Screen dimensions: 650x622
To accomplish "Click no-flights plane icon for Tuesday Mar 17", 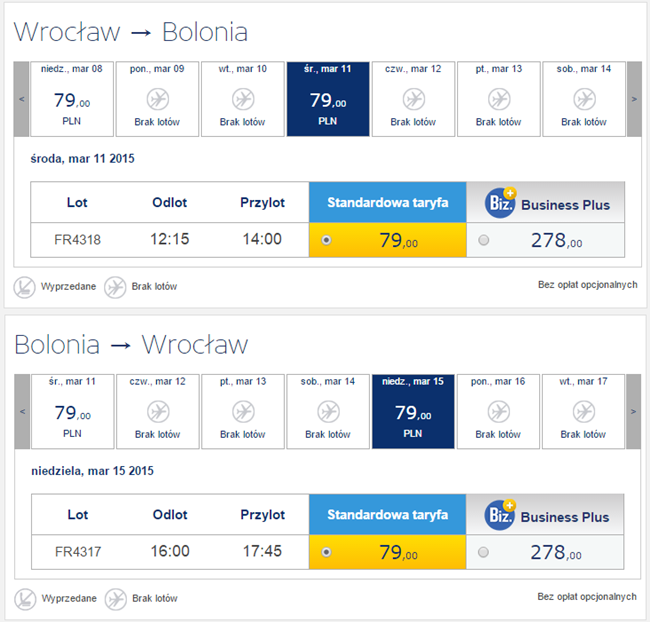I will click(x=584, y=411).
